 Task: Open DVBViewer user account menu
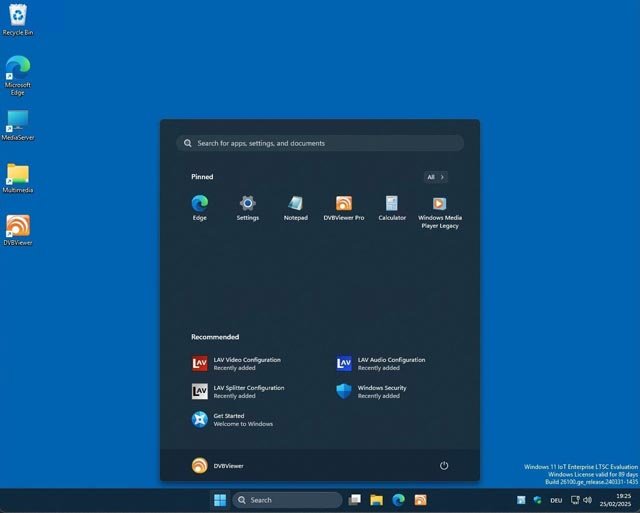tap(217, 465)
